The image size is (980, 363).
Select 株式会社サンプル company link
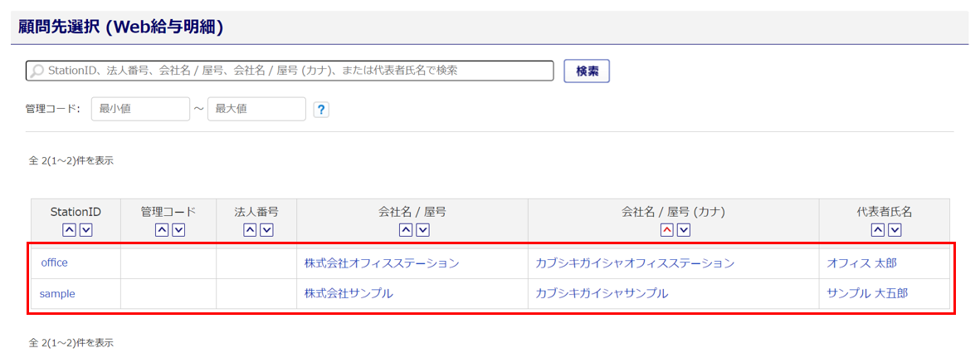click(349, 293)
